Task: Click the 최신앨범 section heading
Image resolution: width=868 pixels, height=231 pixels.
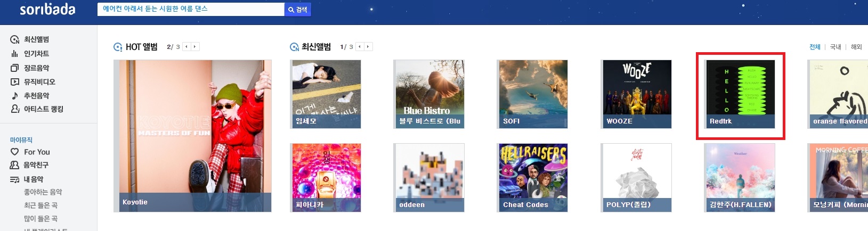Action: (x=317, y=47)
